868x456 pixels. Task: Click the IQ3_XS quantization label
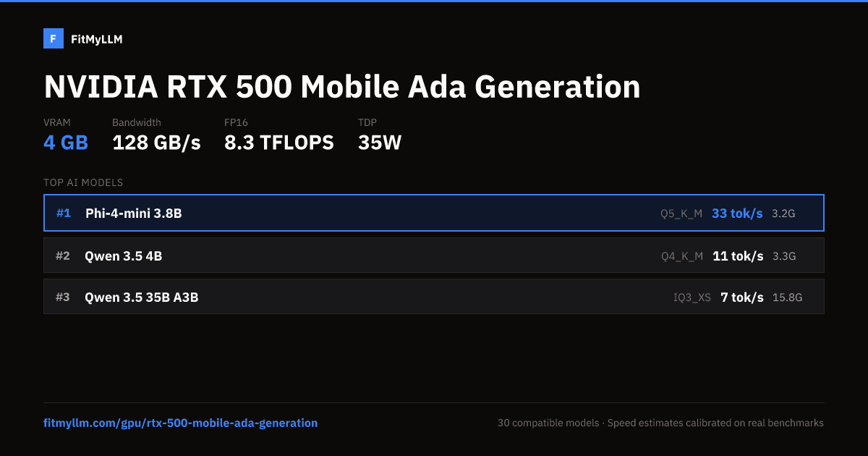click(692, 297)
